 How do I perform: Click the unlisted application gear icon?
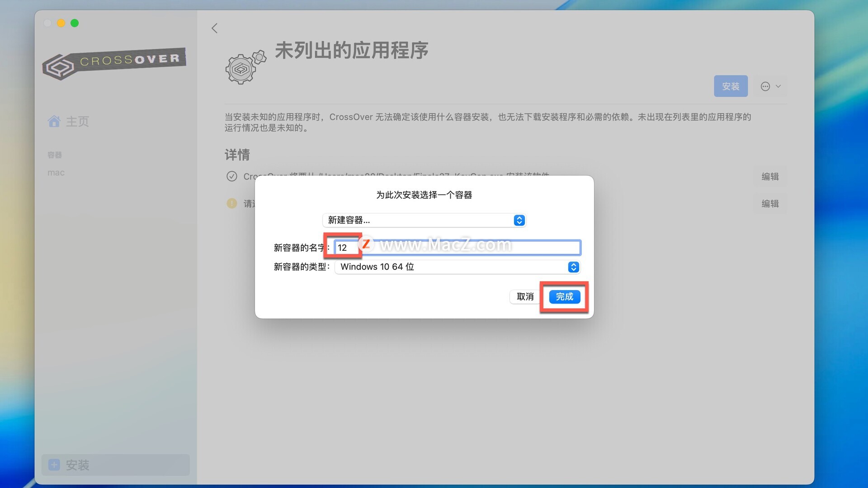click(x=245, y=67)
